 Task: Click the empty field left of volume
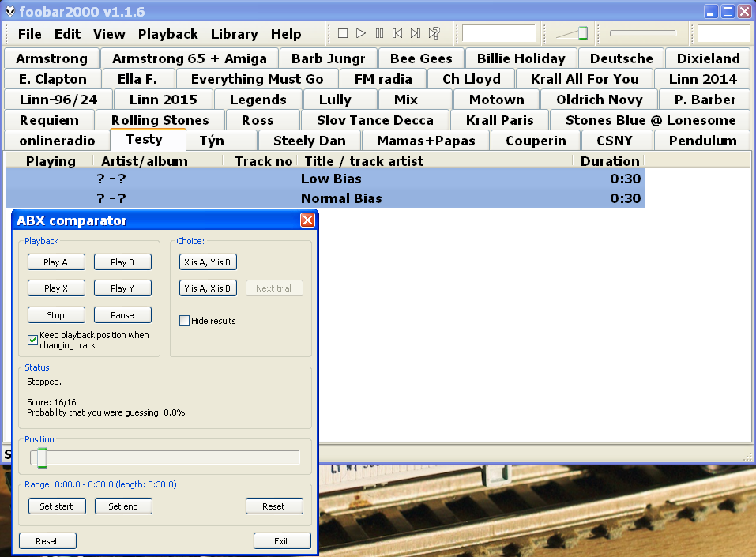point(498,33)
